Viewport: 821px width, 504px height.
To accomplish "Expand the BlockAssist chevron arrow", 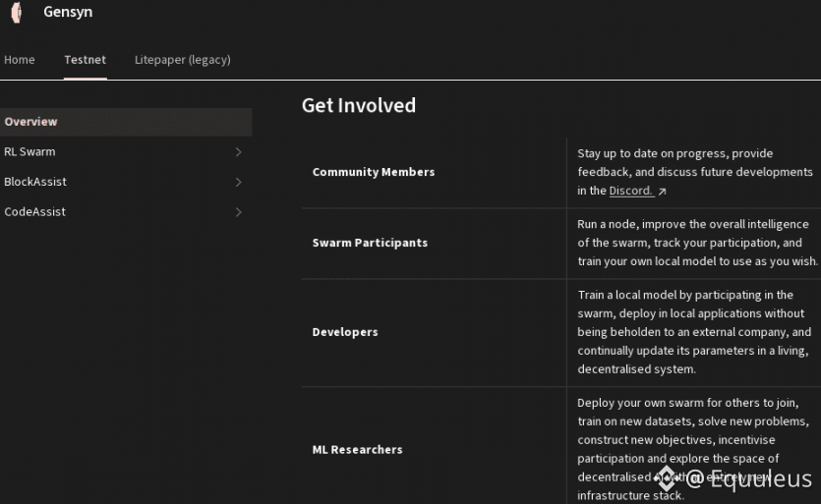I will [238, 182].
